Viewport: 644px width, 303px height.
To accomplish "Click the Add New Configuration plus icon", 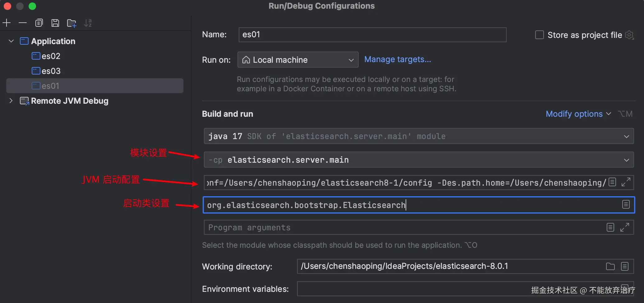I will tap(7, 23).
